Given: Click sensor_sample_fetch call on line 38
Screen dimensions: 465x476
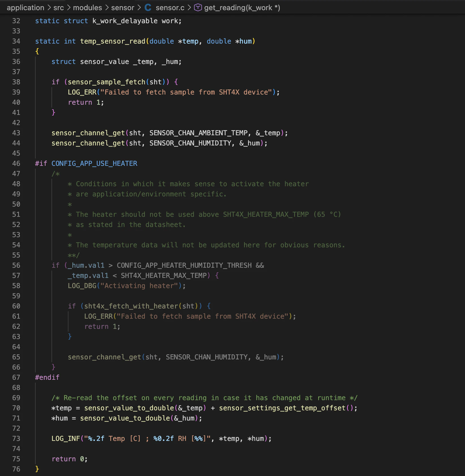Looking at the screenshot, I should pyautogui.click(x=107, y=82).
